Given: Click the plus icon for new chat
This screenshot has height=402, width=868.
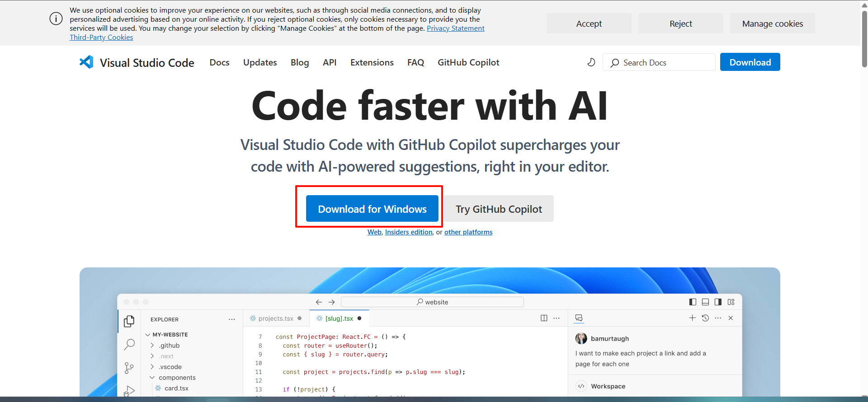Looking at the screenshot, I should point(692,318).
